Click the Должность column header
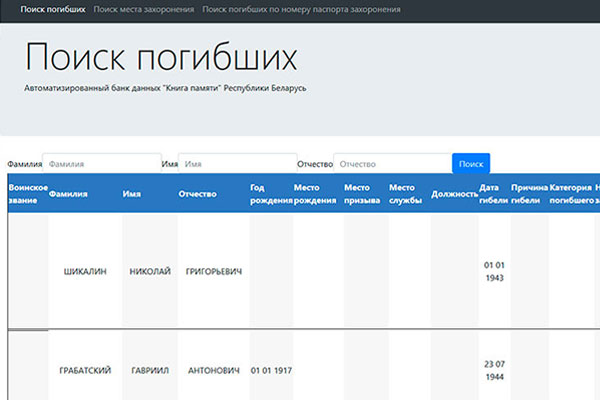 (x=455, y=194)
